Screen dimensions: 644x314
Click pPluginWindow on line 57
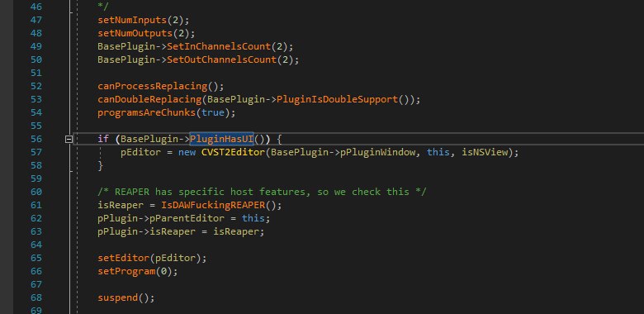click(x=378, y=152)
